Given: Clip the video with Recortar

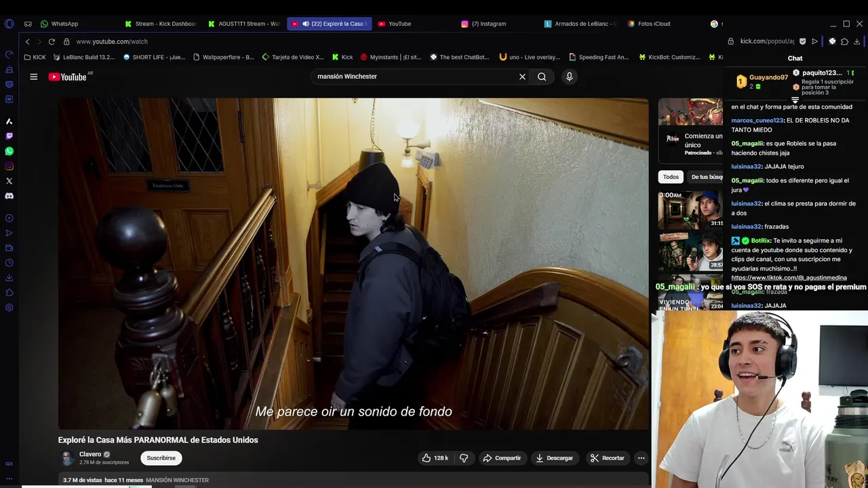Looking at the screenshot, I should (607, 458).
